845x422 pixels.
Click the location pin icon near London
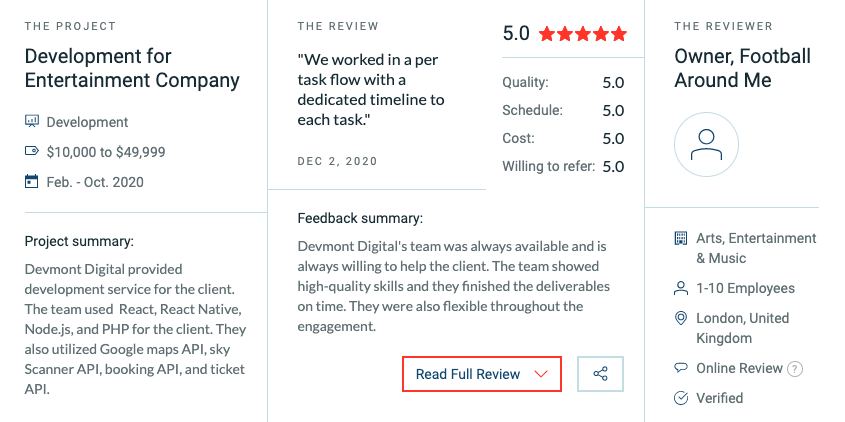[681, 318]
